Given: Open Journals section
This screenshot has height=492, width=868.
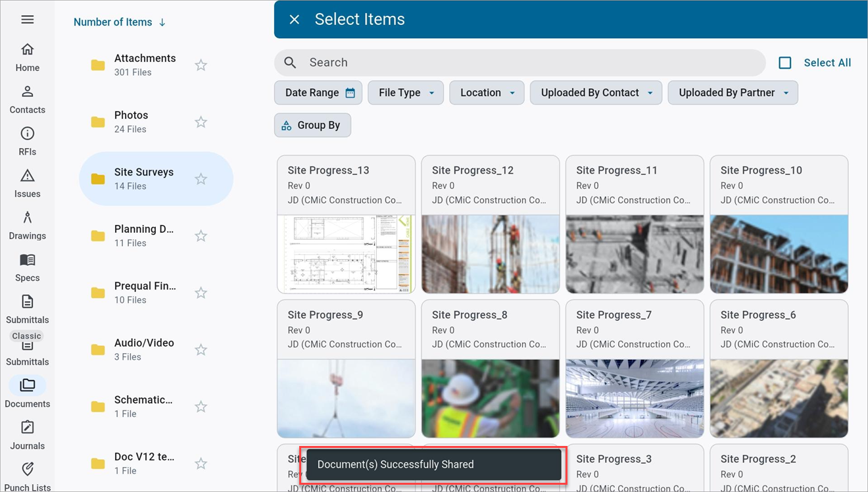Looking at the screenshot, I should click(27, 435).
